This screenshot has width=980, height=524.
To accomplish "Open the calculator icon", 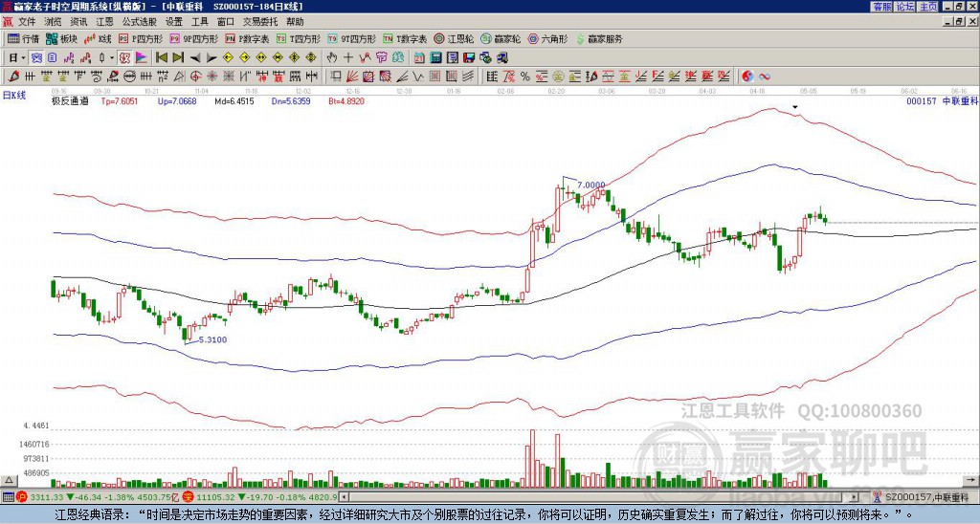I will [x=435, y=58].
